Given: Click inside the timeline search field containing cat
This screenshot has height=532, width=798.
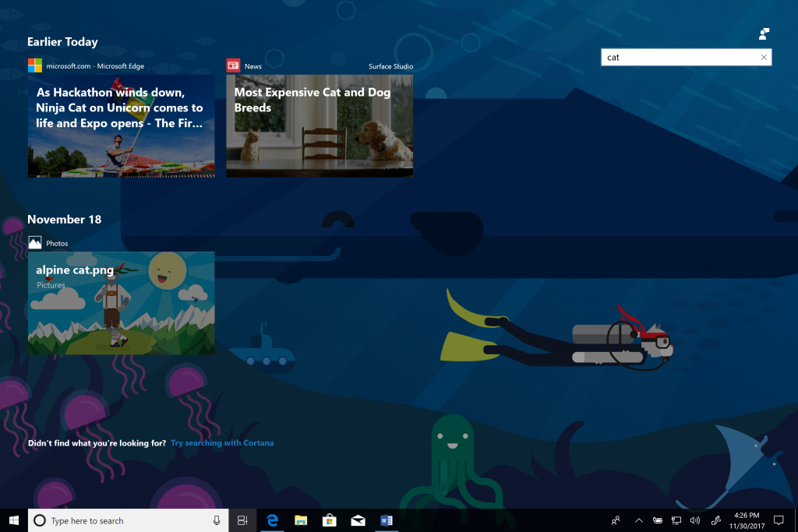Looking at the screenshot, I should (678, 57).
